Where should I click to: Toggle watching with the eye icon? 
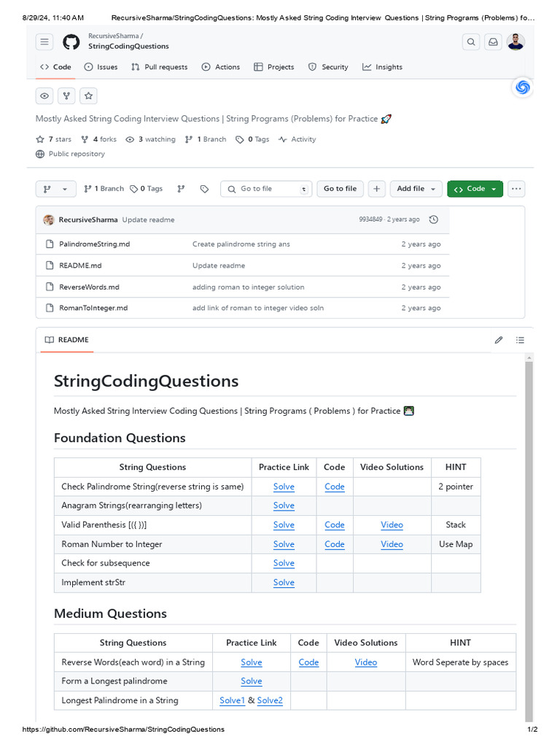pyautogui.click(x=44, y=96)
